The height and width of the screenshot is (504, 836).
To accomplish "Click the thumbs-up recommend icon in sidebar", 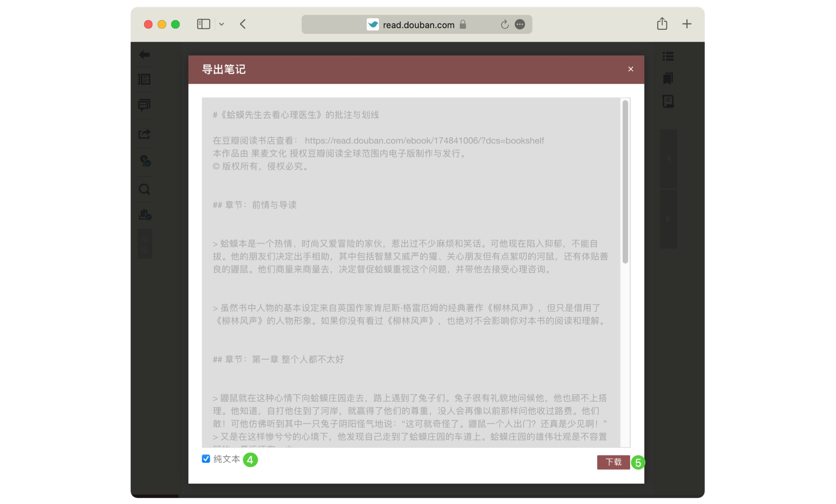I will (x=145, y=215).
